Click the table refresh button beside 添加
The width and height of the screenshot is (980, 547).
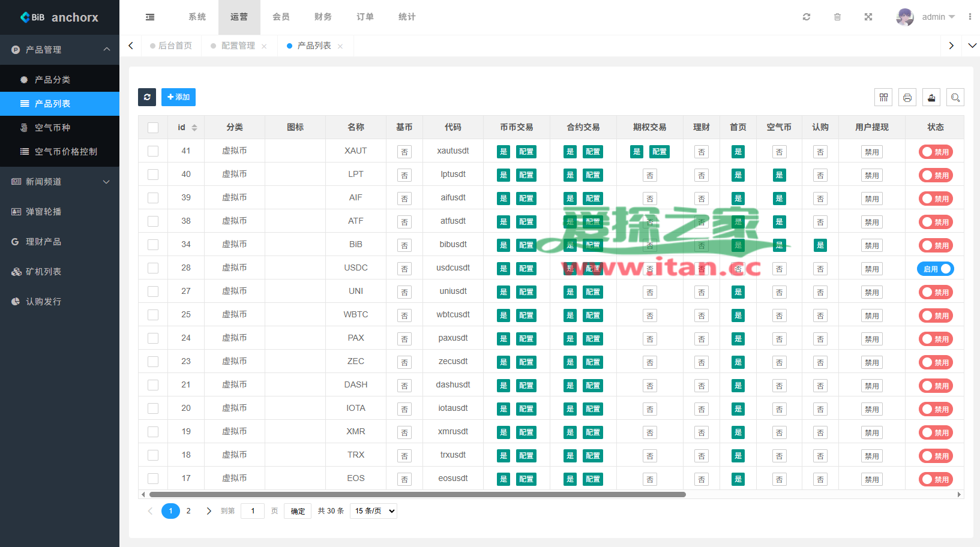coord(147,97)
